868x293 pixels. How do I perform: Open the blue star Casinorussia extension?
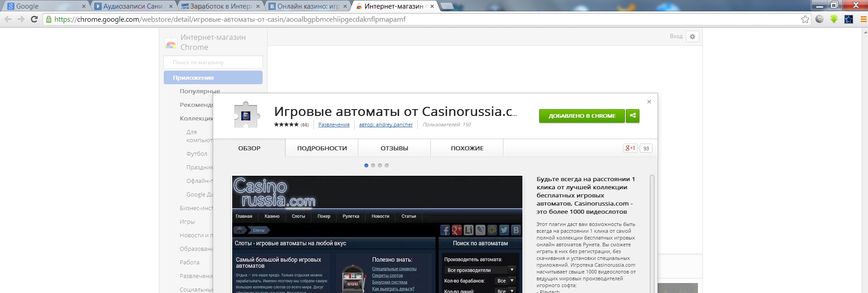[x=848, y=19]
